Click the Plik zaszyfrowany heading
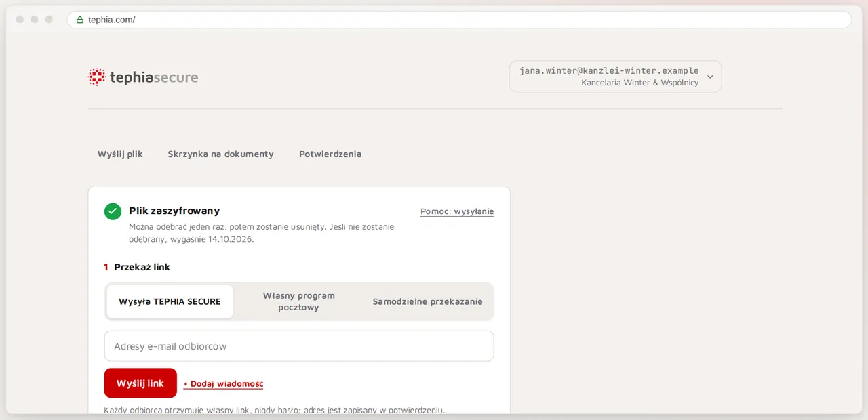 pos(174,211)
